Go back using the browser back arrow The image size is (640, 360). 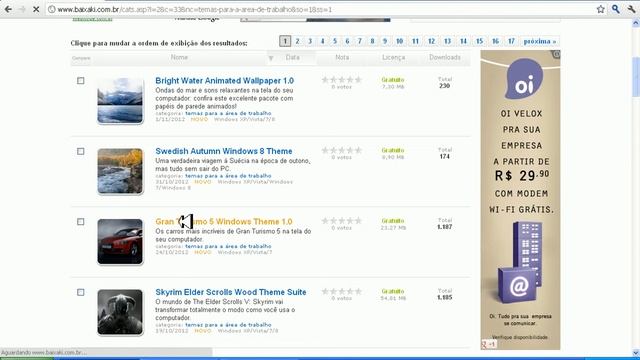pyautogui.click(x=8, y=9)
